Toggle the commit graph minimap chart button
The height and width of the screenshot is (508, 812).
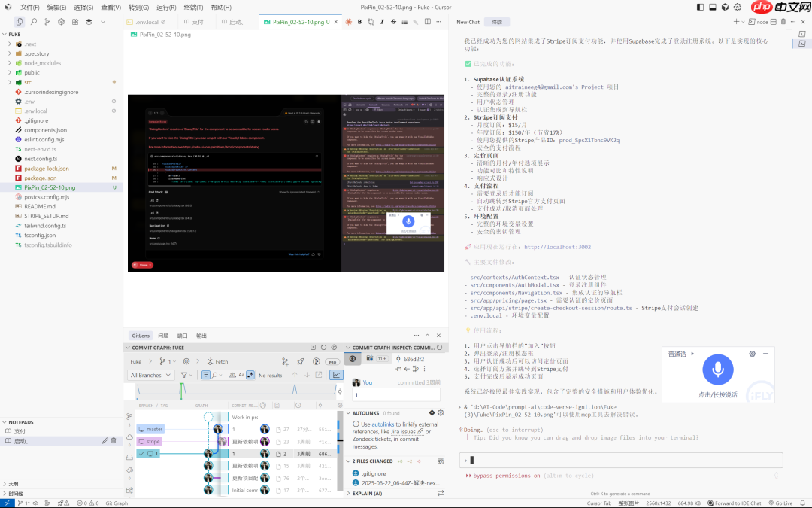pyautogui.click(x=336, y=375)
